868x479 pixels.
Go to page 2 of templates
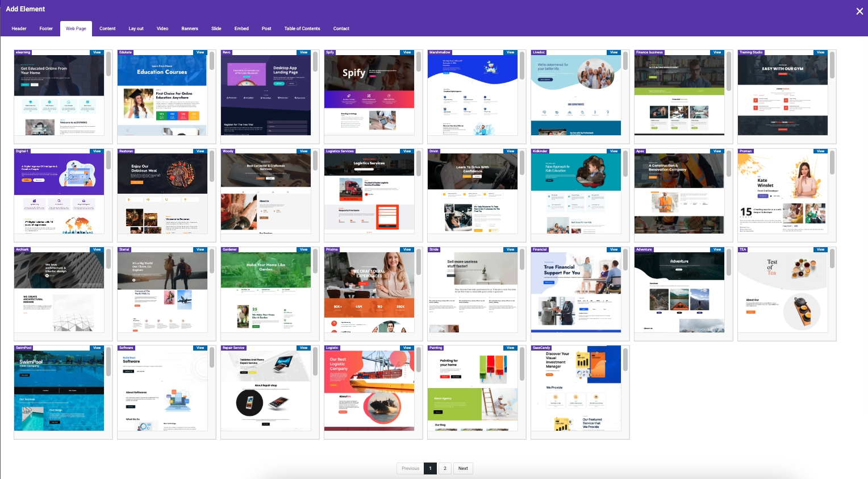tap(445, 468)
